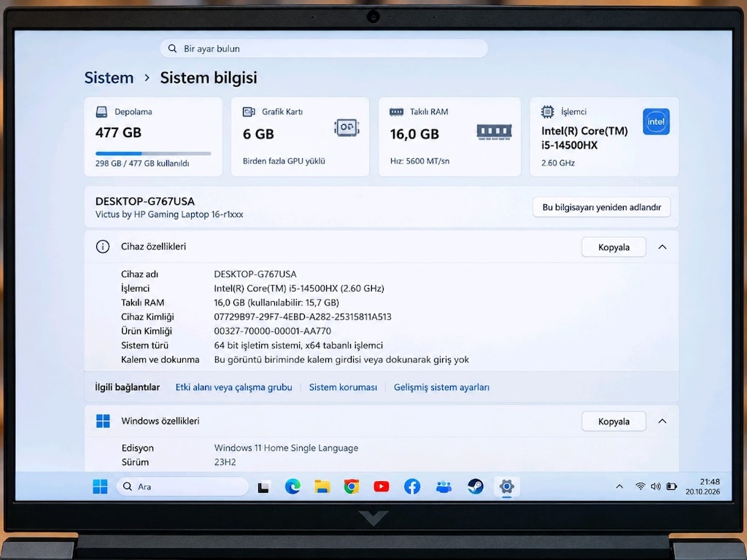Click the Takılı RAM small label icon
The width and height of the screenshot is (747, 560).
click(396, 112)
